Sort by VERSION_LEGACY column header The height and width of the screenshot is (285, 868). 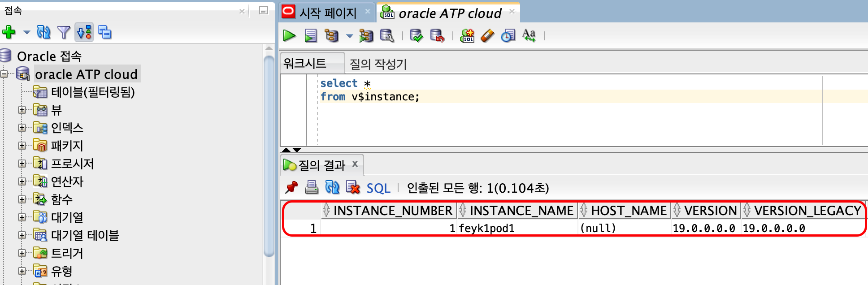(803, 210)
